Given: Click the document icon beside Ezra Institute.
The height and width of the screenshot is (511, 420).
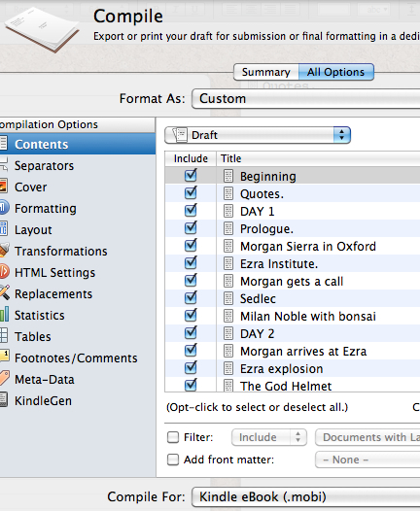Looking at the screenshot, I should [x=228, y=263].
